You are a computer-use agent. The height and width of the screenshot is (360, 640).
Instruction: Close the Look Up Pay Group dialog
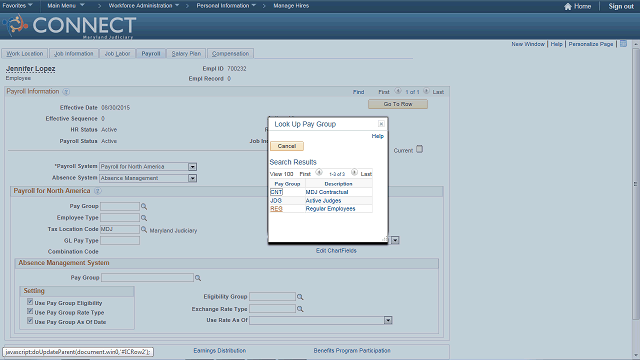point(381,124)
